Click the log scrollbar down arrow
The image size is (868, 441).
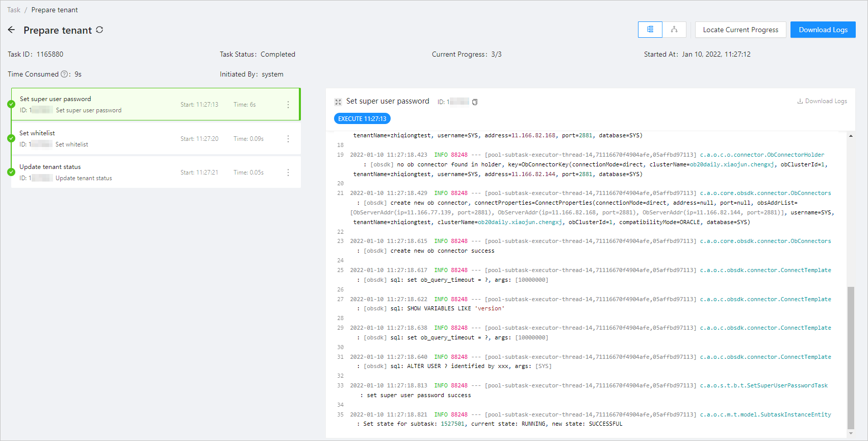point(851,433)
